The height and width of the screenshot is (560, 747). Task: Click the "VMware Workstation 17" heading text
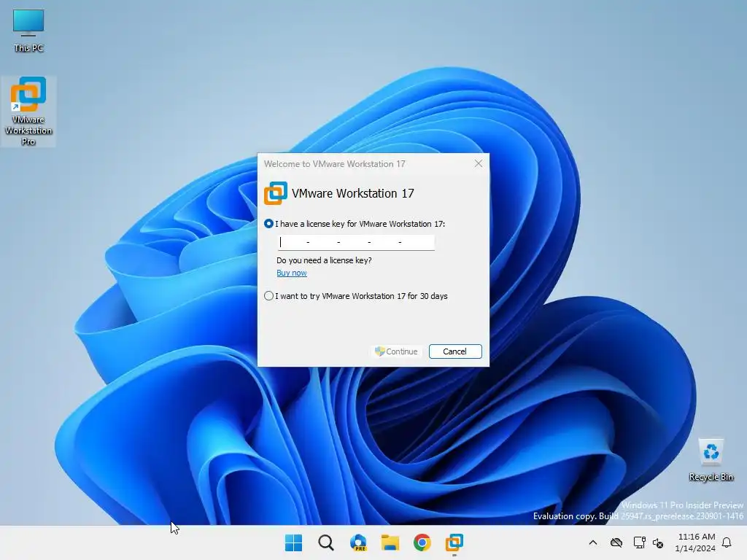click(x=352, y=193)
